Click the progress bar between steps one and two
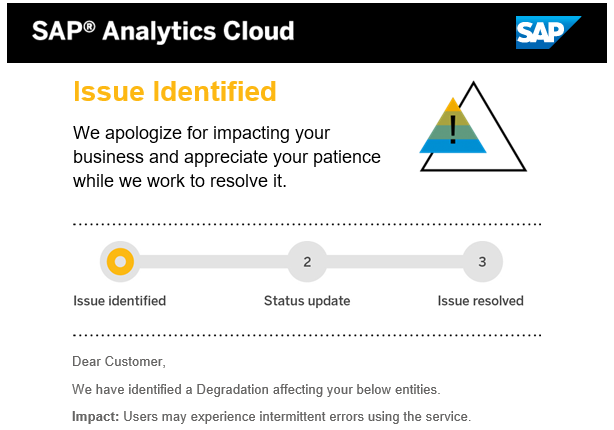This screenshot has height=430, width=614. pyautogui.click(x=213, y=262)
